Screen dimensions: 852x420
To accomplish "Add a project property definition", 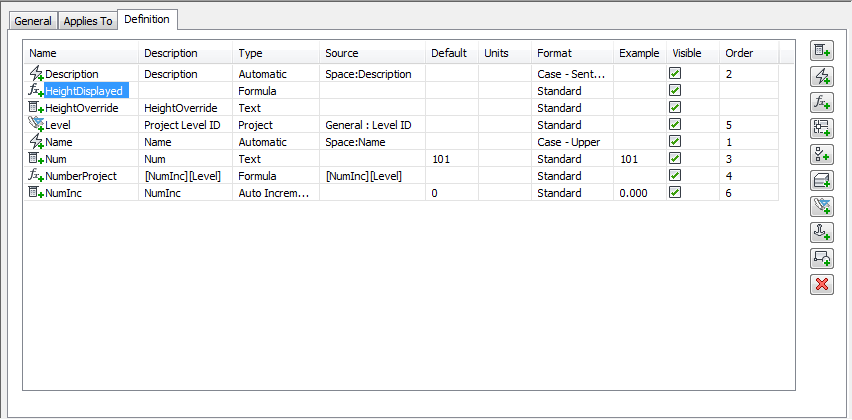I will tap(821, 206).
